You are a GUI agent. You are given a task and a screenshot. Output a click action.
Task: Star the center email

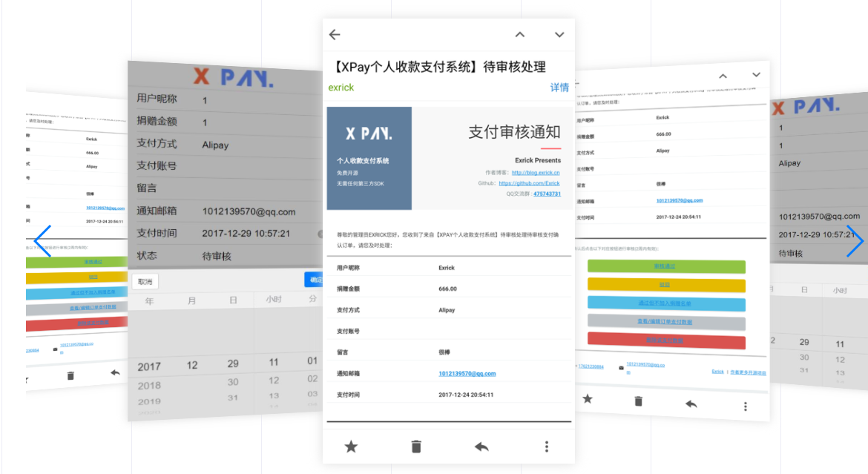coord(351,447)
